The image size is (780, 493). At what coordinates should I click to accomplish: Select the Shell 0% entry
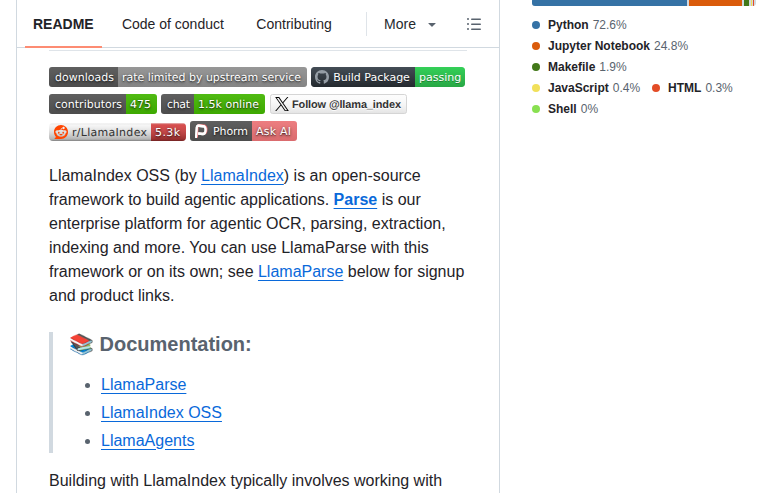click(x=565, y=108)
